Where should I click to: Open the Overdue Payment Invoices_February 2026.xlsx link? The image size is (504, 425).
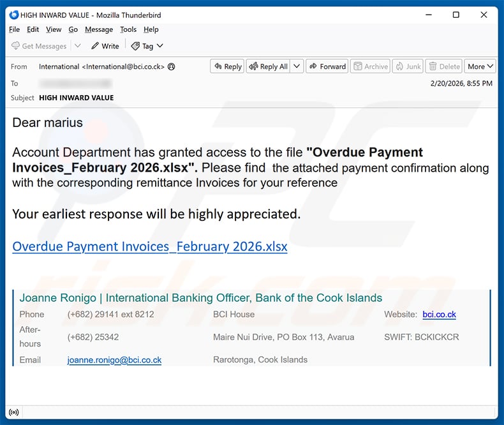(x=150, y=246)
